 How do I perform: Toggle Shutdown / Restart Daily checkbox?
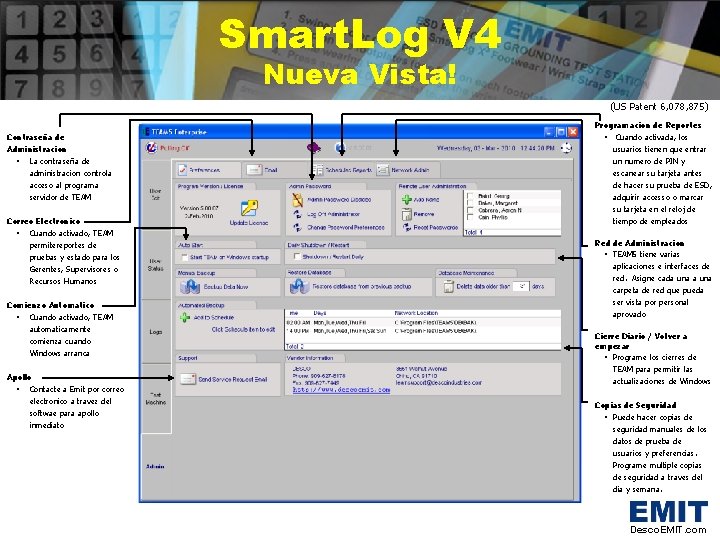coord(297,257)
